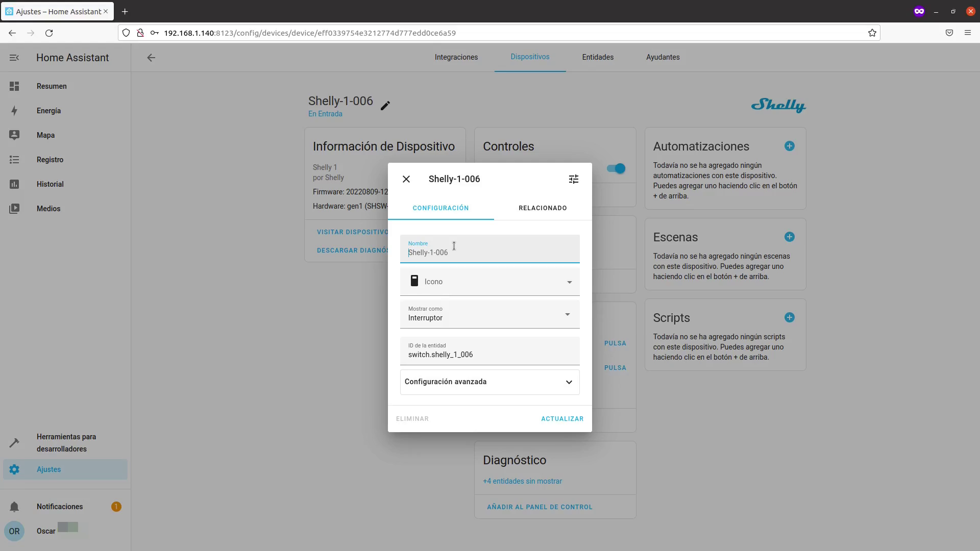This screenshot has height=551, width=980.
Task: Add a new scene with plus icon
Action: (x=789, y=237)
